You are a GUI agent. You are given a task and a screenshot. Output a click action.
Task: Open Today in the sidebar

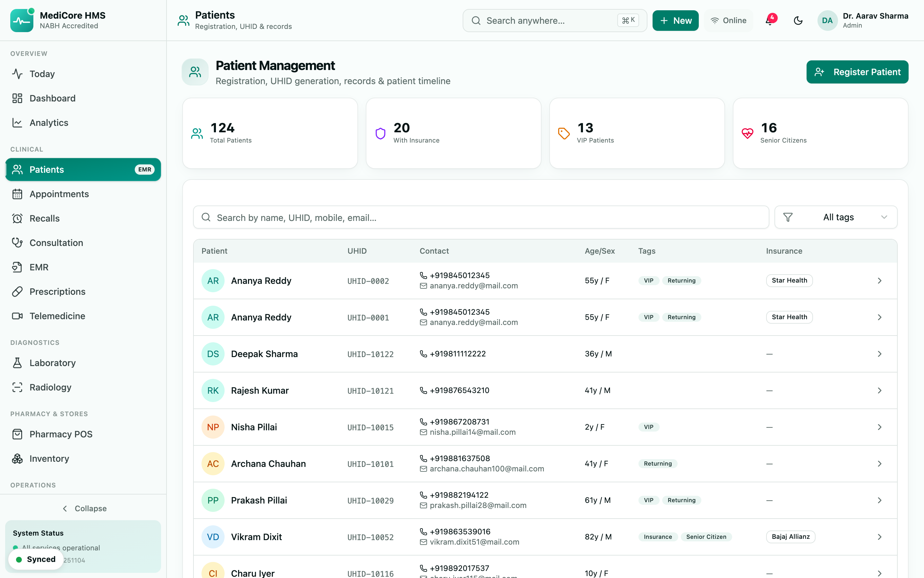pyautogui.click(x=83, y=74)
